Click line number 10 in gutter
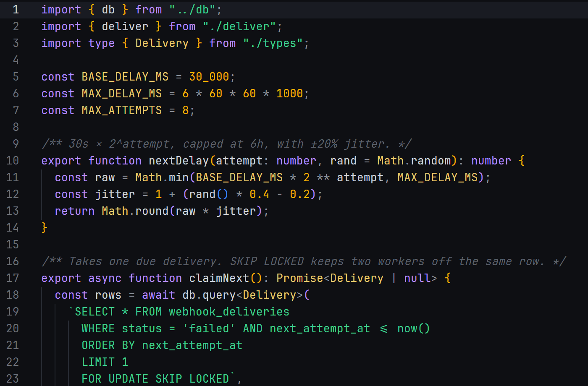Screen dimensions: 588x386 coord(13,160)
